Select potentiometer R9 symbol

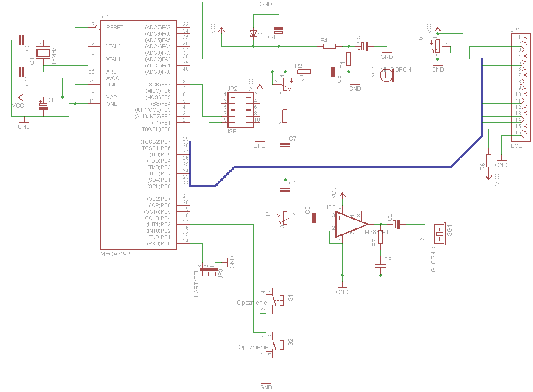click(285, 84)
